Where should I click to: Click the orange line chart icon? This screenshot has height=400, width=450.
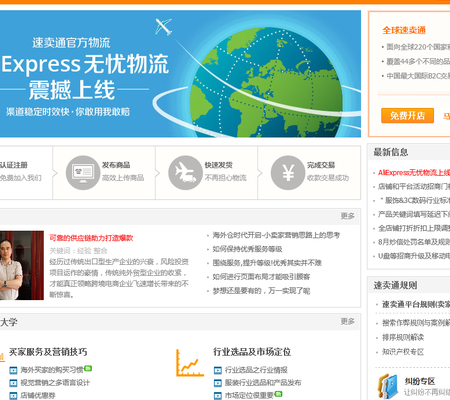click(x=189, y=363)
